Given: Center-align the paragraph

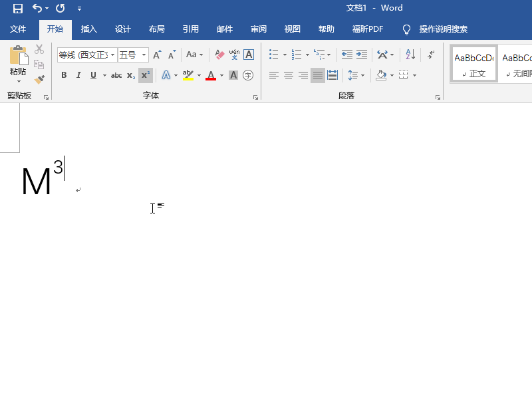Looking at the screenshot, I should pos(289,75).
